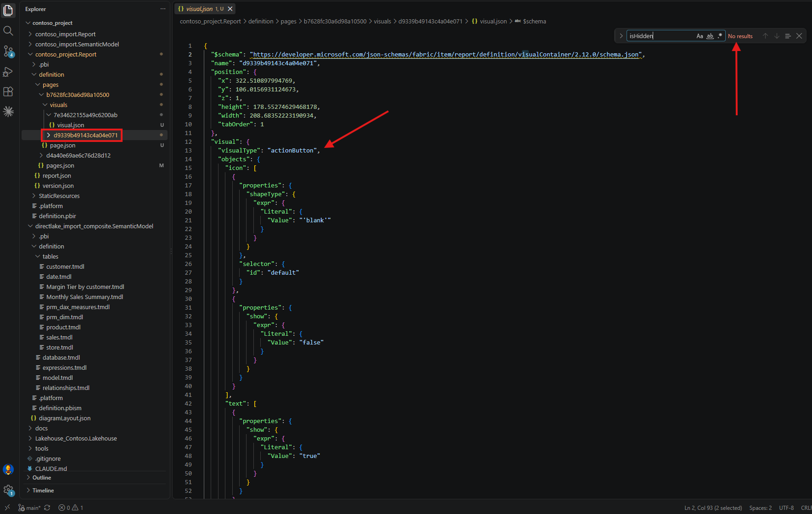Open page.json in the explorer
The width and height of the screenshot is (812, 514).
coord(62,145)
